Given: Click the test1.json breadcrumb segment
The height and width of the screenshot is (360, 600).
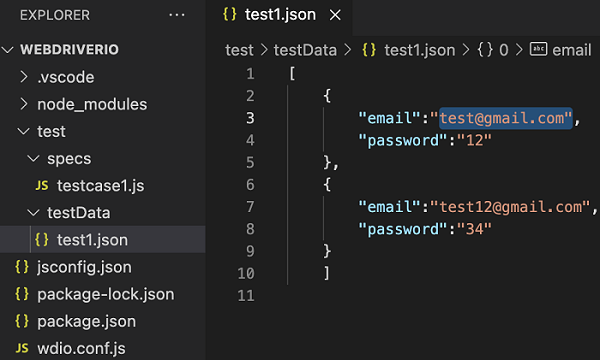Looking at the screenshot, I should coord(419,50).
